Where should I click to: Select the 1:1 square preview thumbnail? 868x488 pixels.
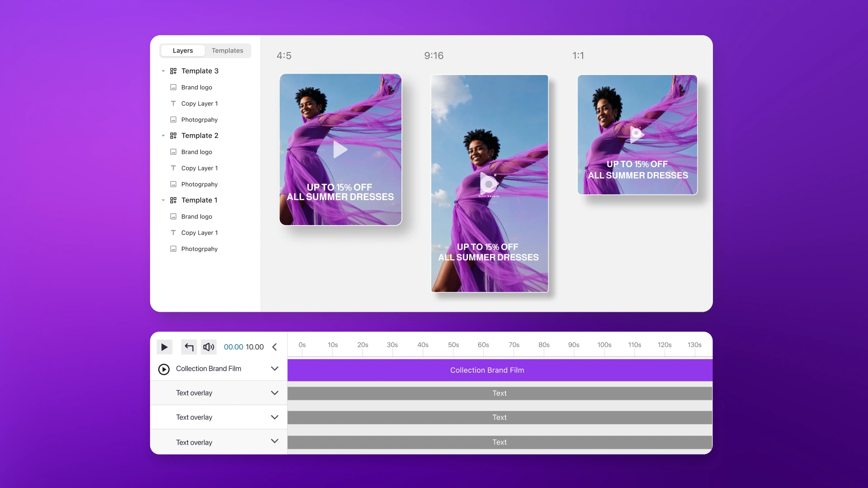coord(637,135)
